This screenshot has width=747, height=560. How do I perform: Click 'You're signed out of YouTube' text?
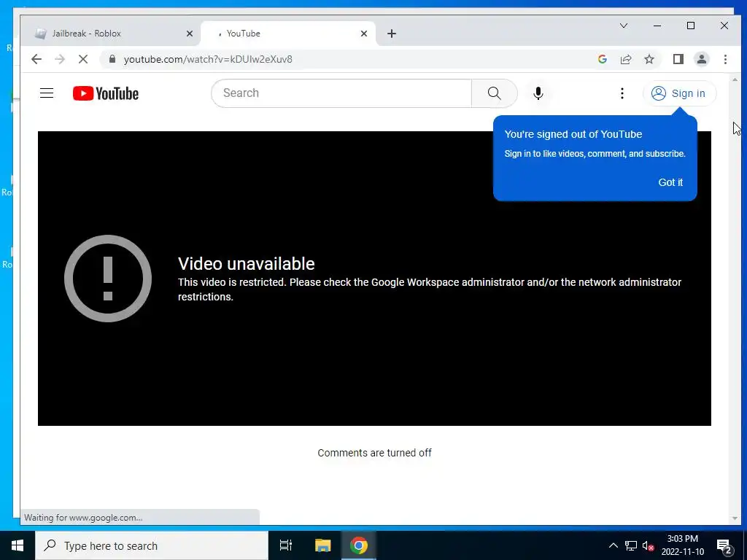[573, 134]
